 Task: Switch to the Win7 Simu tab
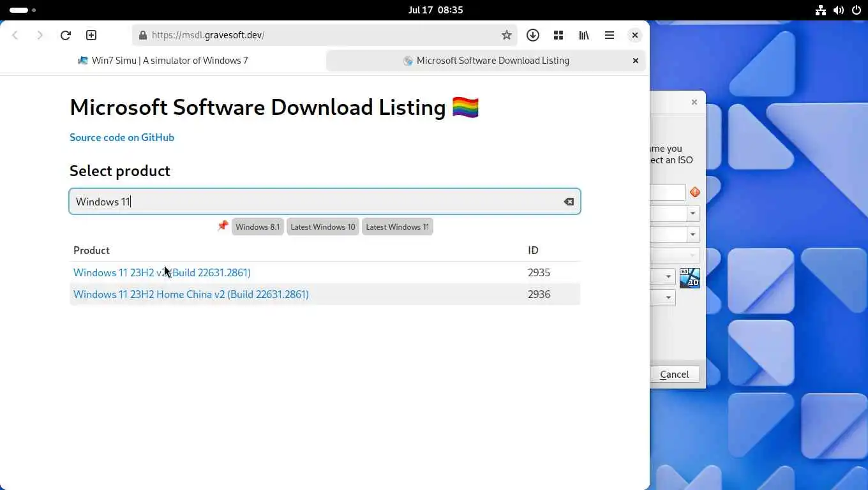pyautogui.click(x=163, y=61)
